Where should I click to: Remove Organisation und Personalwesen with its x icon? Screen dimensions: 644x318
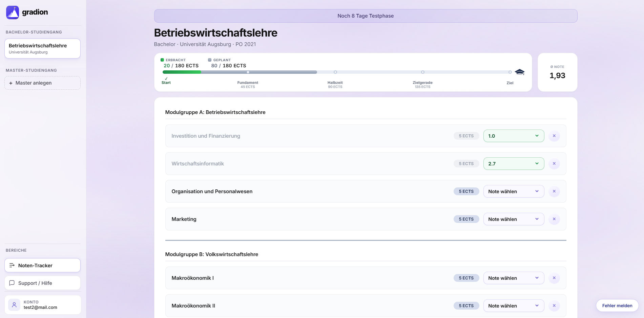(x=554, y=191)
